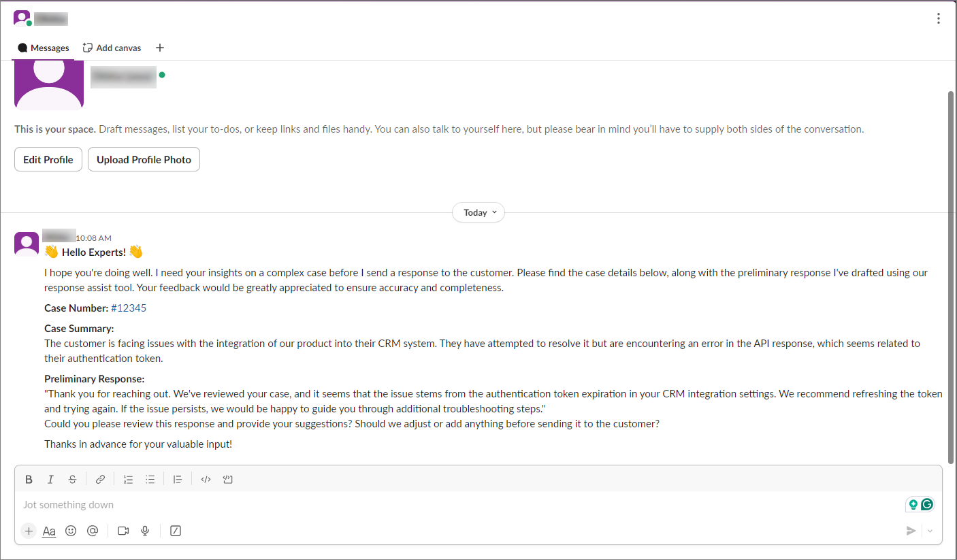Toggle bold formatting in the composer

coord(29,480)
